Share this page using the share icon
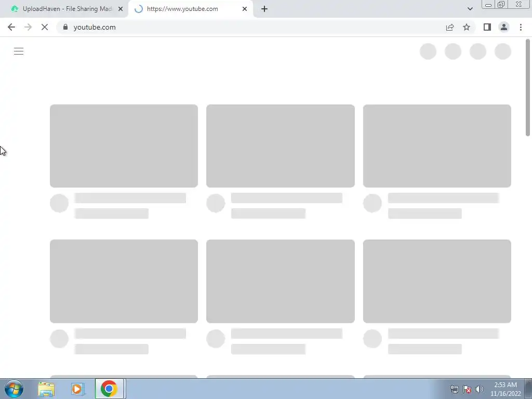Image resolution: width=532 pixels, height=399 pixels. pos(450,27)
